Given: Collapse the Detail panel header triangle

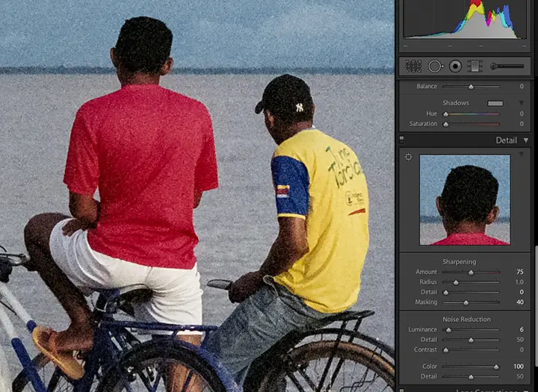Looking at the screenshot, I should tap(526, 140).
